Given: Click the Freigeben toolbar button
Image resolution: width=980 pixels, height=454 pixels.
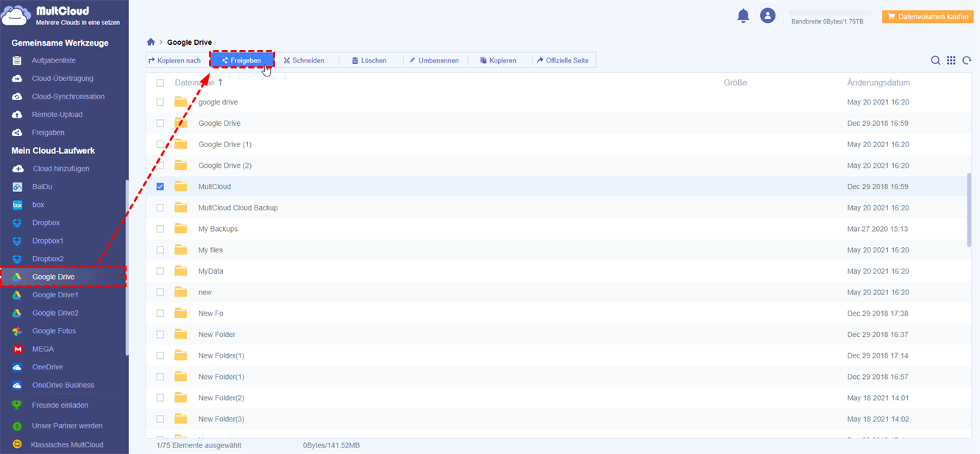Looking at the screenshot, I should 241,60.
